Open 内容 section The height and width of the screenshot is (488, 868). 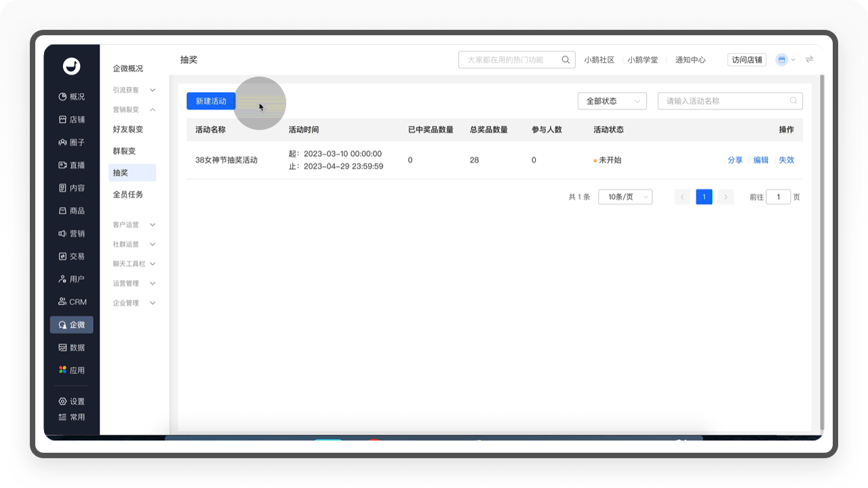(x=71, y=188)
